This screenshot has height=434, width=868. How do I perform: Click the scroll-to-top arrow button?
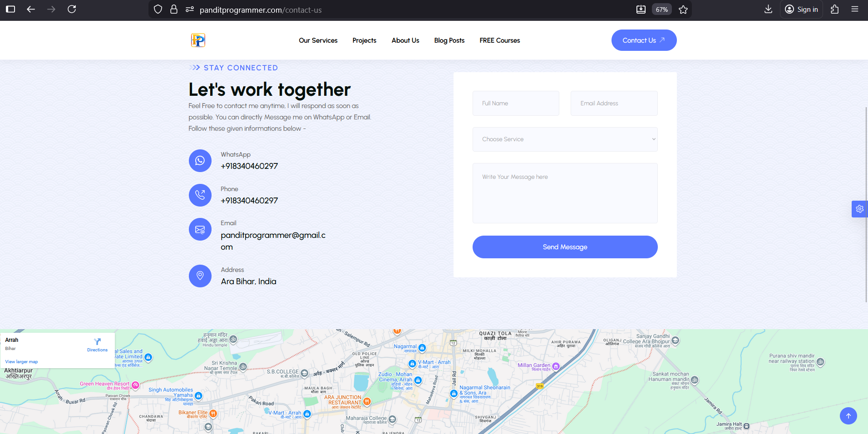click(848, 415)
